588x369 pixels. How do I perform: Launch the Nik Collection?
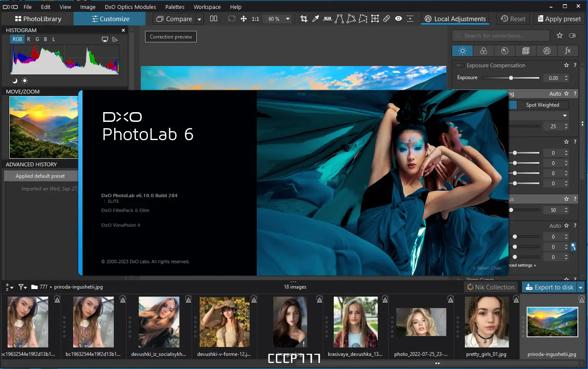491,287
